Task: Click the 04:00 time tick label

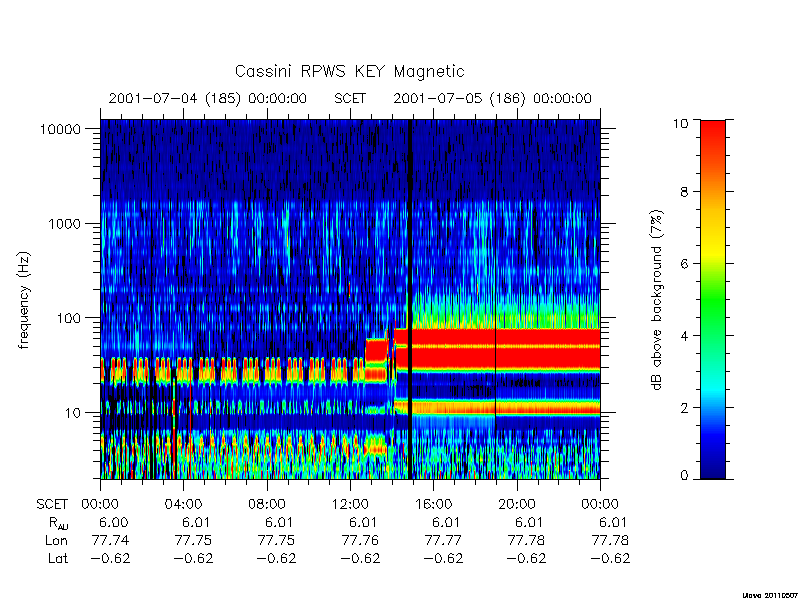Action: pyautogui.click(x=184, y=505)
